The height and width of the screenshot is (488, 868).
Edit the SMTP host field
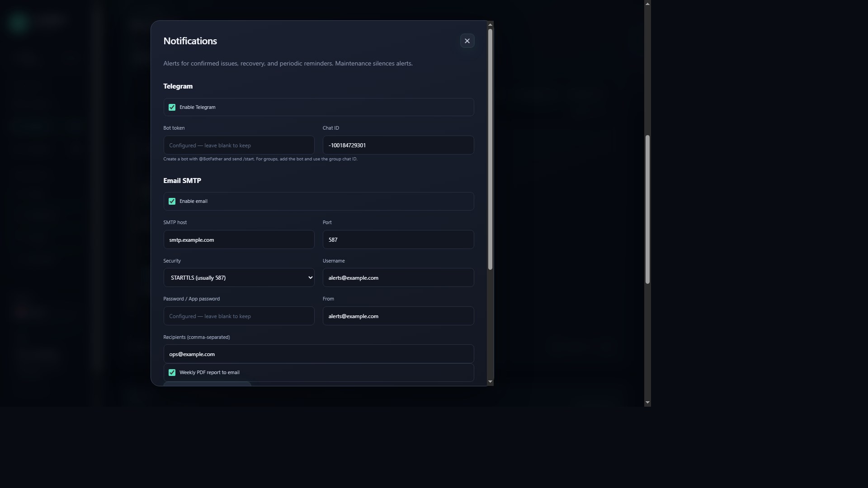(239, 239)
